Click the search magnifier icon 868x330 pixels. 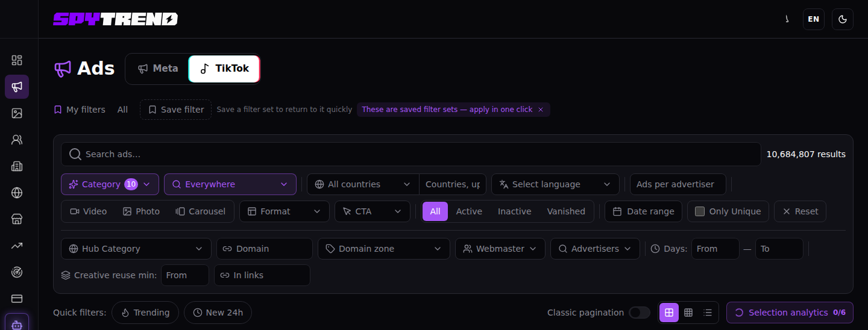click(x=75, y=154)
